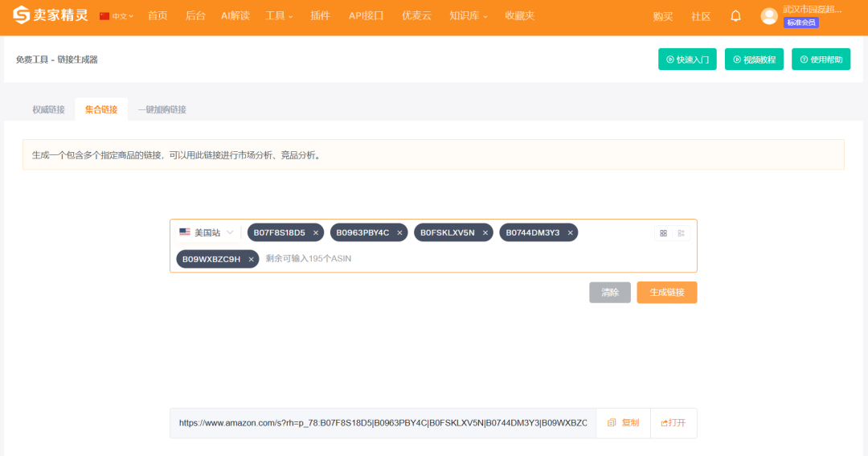Open 收藏夹 in the top navigation
The width and height of the screenshot is (868, 456).
(x=520, y=16)
